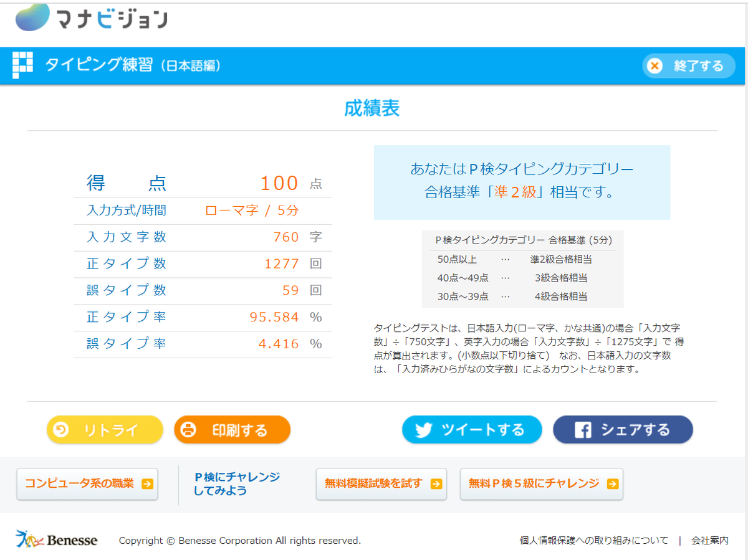This screenshot has height=560, width=748.
Task: Open 無料Ｐ検５級にチャレンジ link
Action: 542,484
